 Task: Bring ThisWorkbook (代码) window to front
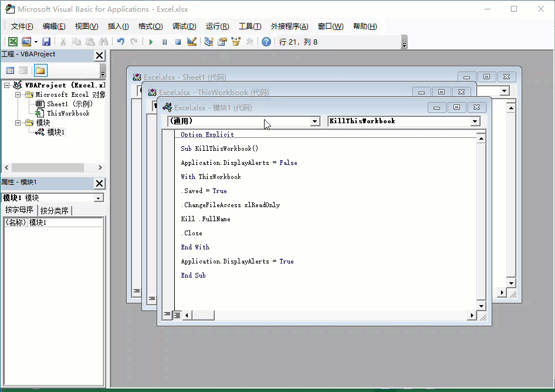(x=214, y=92)
